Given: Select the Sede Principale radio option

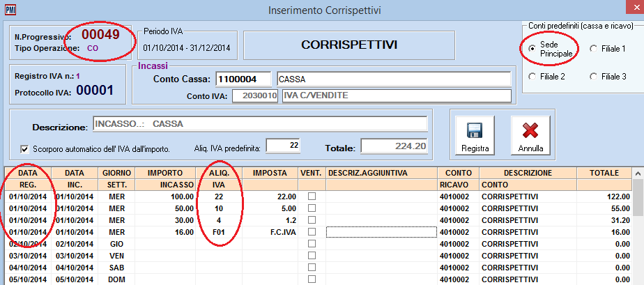Looking at the screenshot, I should [532, 49].
